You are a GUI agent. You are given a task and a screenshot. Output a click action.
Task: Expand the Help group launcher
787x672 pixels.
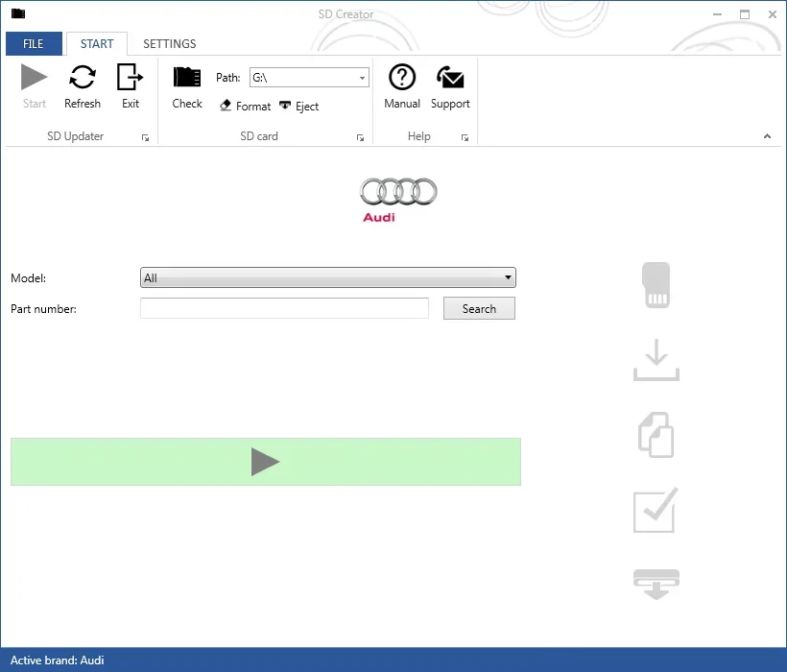465,137
